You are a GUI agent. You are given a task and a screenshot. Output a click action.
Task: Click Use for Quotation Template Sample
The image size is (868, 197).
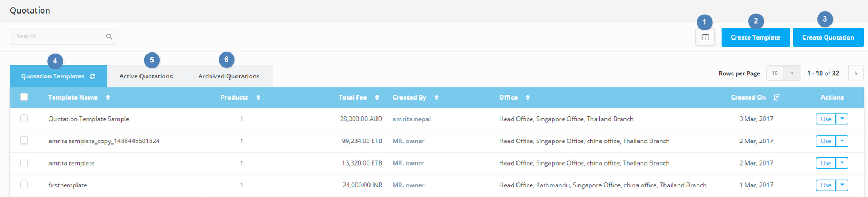click(x=826, y=119)
